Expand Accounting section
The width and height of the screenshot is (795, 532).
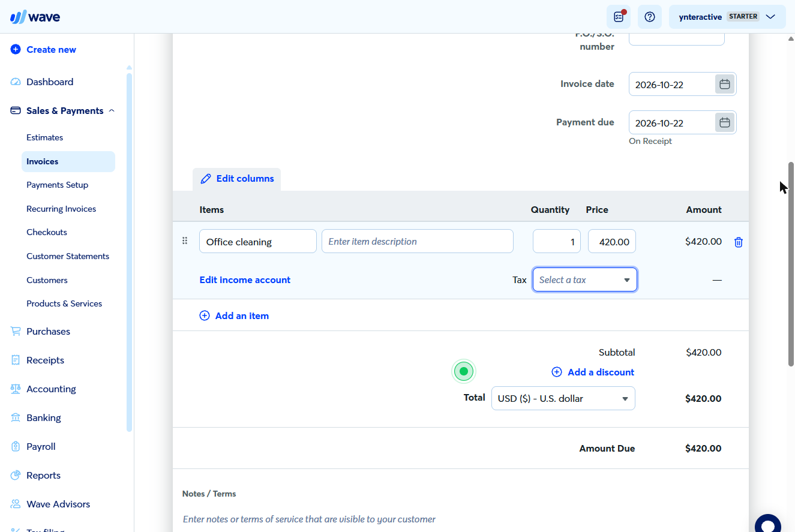pos(51,389)
